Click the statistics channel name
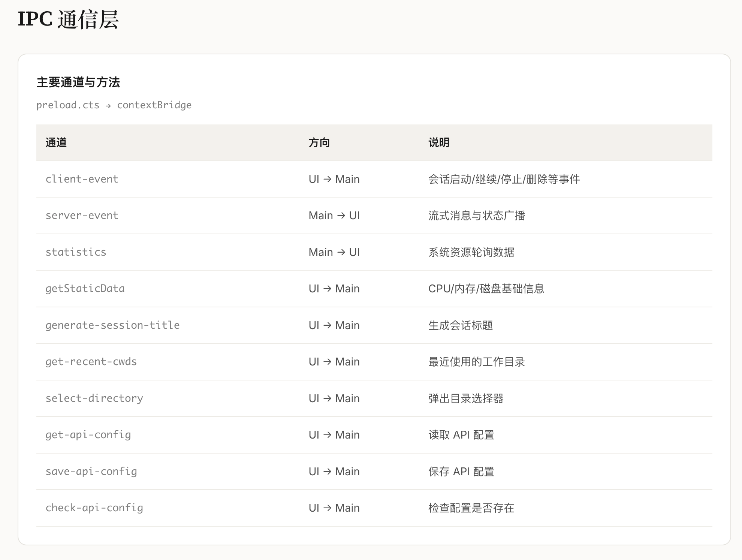This screenshot has height=560, width=742. point(76,252)
